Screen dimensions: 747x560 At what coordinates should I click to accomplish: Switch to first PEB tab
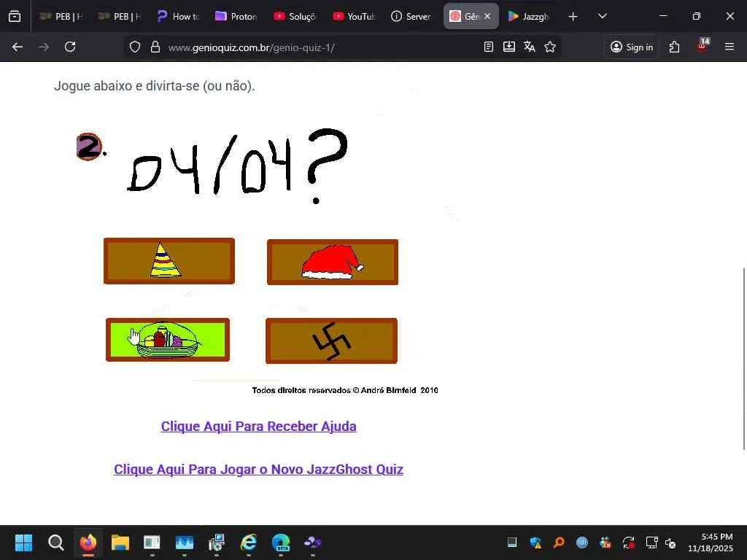(61, 16)
